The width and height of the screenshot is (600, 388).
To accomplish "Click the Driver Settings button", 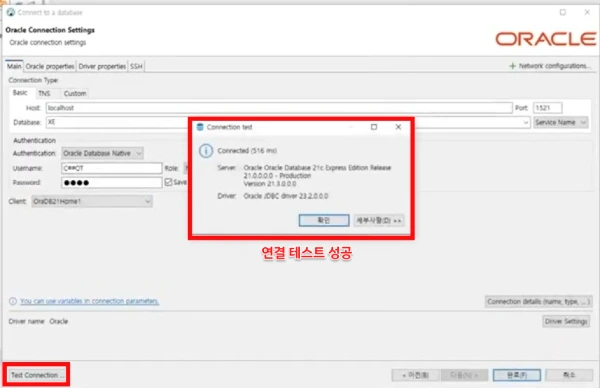I will (566, 321).
